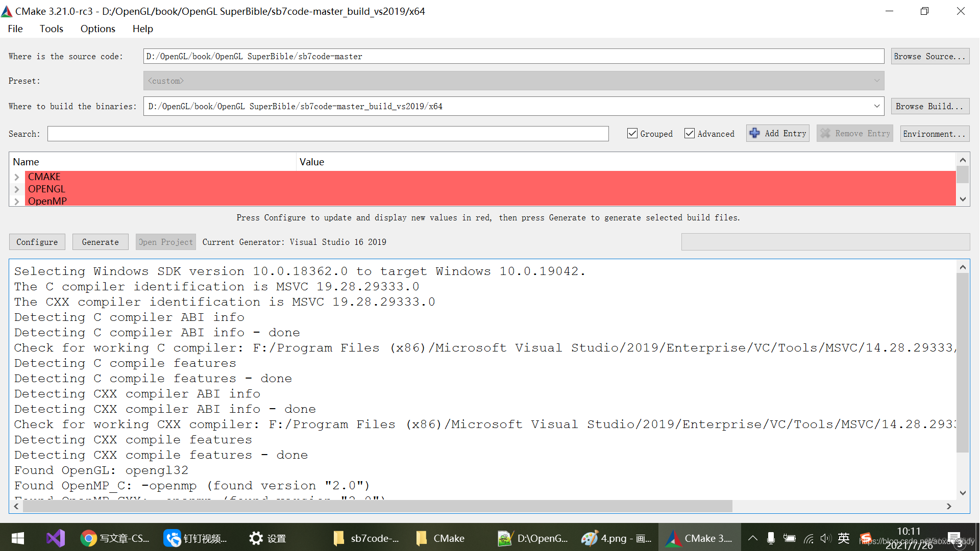Image resolution: width=980 pixels, height=551 pixels.
Task: Click the Generate button
Action: 100,241
